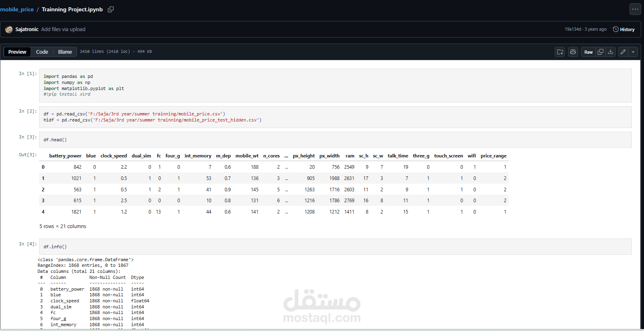Viewport: 644px width, 331px height.
Task: Open Sajatronic author profile link
Action: [27, 29]
